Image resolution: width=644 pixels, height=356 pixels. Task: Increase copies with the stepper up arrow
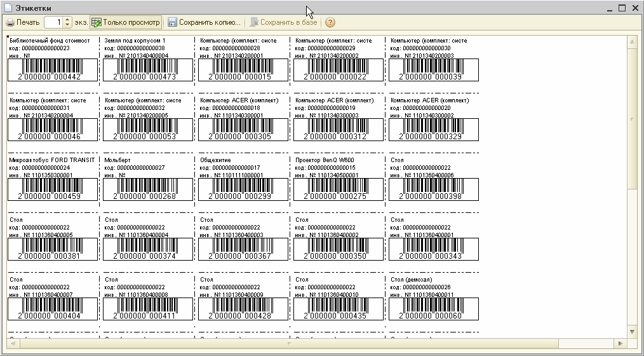click(x=68, y=20)
